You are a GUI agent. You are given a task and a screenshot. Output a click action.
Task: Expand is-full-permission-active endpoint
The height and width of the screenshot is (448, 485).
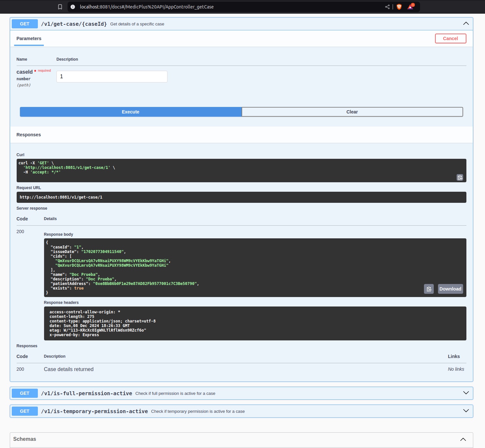pyautogui.click(x=466, y=393)
